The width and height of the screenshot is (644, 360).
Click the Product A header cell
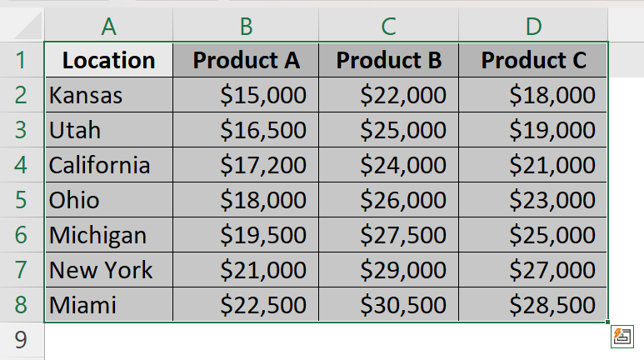[246, 60]
